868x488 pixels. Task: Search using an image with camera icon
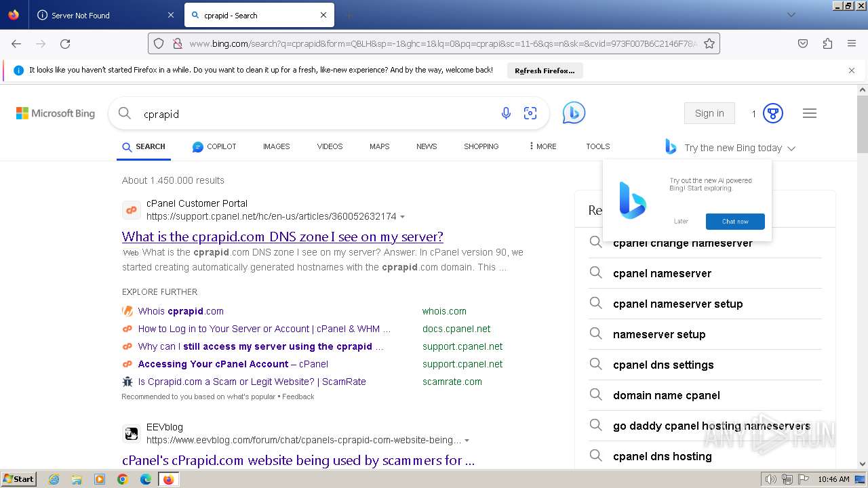530,113
